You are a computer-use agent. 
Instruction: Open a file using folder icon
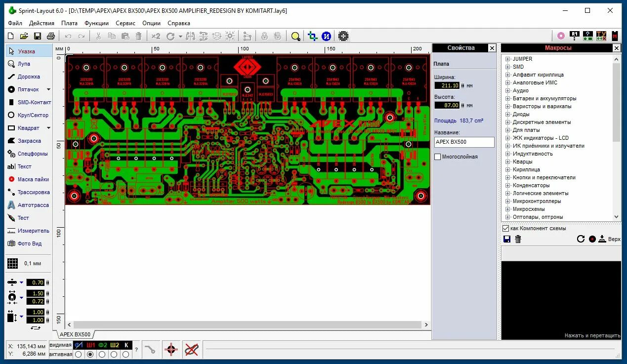(x=24, y=36)
